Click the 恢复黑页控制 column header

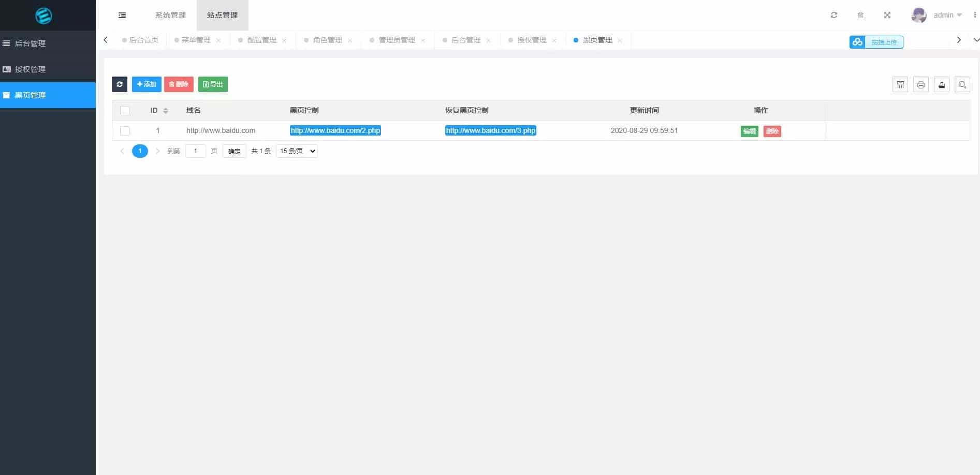(467, 110)
